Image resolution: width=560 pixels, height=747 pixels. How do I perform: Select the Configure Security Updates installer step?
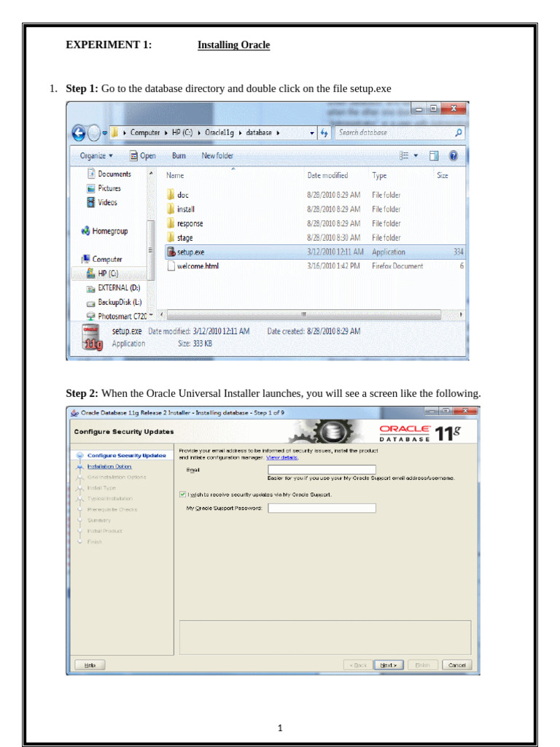click(127, 455)
